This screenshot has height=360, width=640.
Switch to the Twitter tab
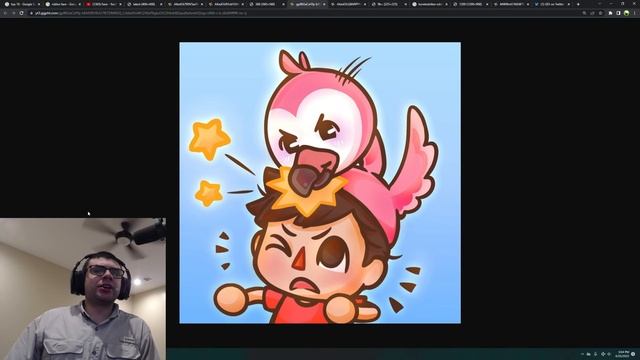point(553,4)
